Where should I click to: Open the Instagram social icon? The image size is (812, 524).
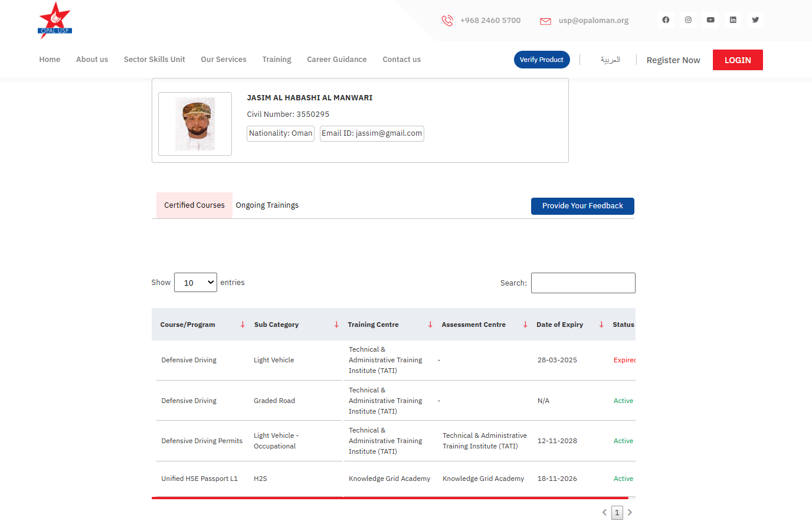click(688, 20)
